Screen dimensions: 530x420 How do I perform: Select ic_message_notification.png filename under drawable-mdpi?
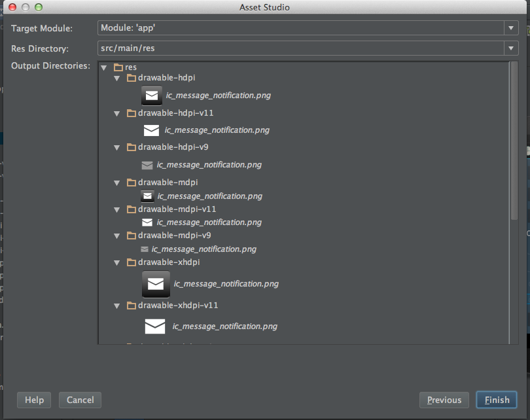pos(209,196)
